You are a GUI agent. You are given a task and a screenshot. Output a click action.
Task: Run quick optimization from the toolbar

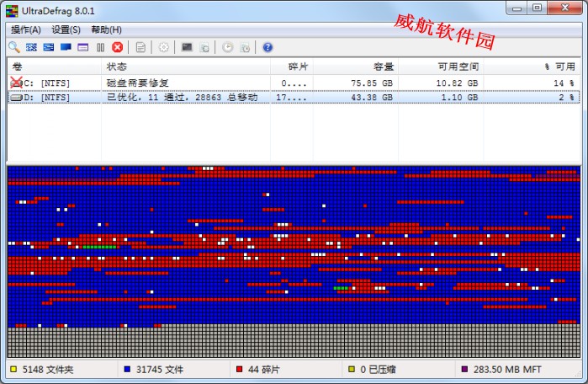coord(48,47)
